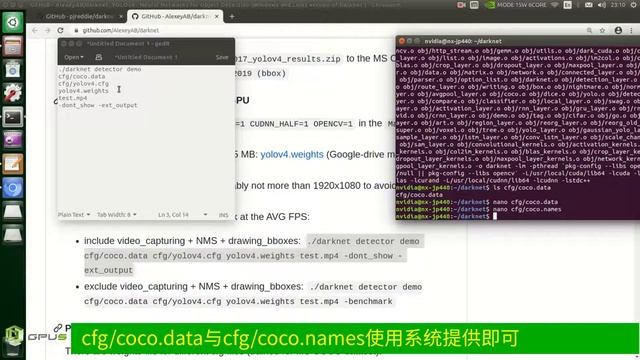Click the second removable drive icon in dock

pyautogui.click(x=13, y=235)
